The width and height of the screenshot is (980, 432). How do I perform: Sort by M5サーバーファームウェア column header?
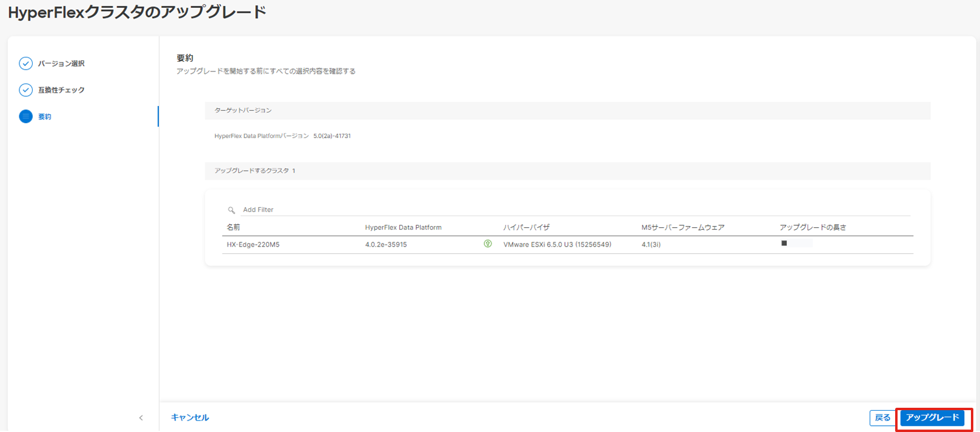683,228
